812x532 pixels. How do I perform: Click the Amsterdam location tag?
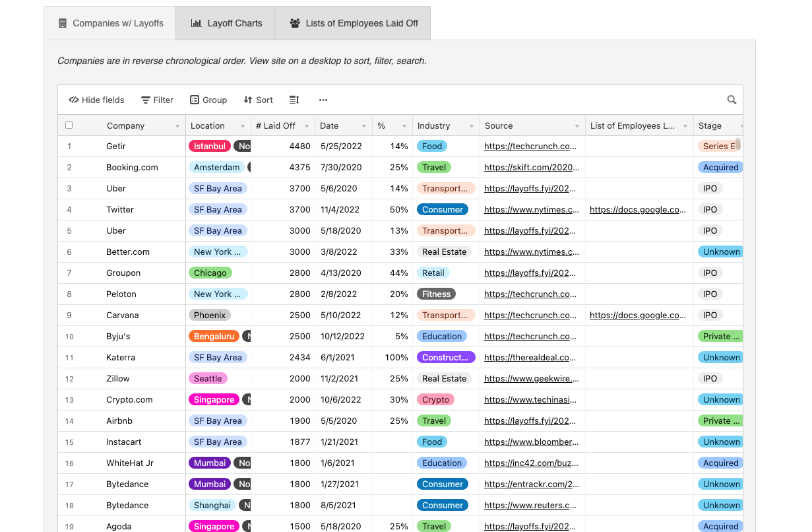(217, 168)
